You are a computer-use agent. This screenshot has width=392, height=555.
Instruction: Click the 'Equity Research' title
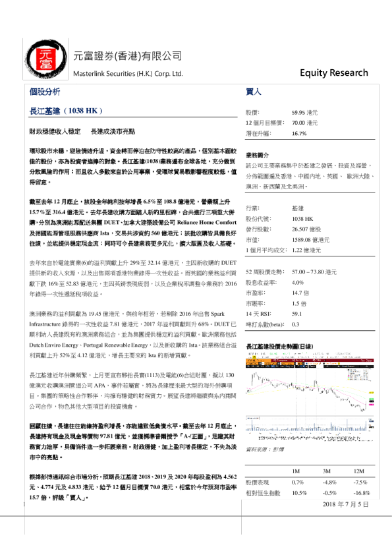tap(334, 73)
